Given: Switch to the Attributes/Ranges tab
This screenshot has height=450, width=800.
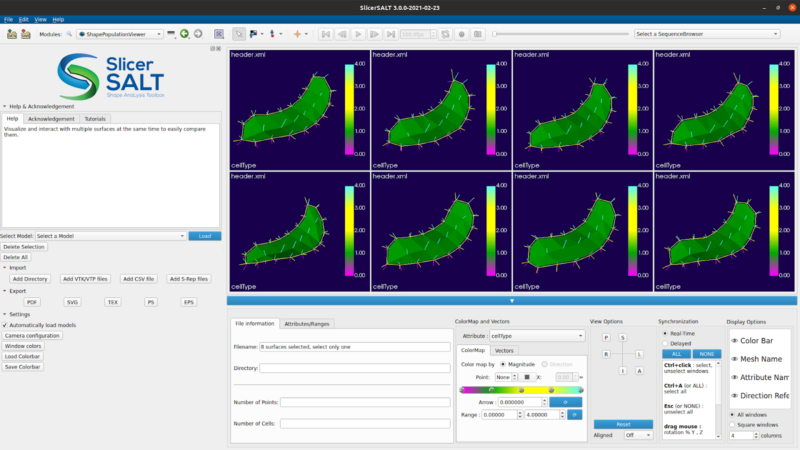Looking at the screenshot, I should tap(307, 324).
